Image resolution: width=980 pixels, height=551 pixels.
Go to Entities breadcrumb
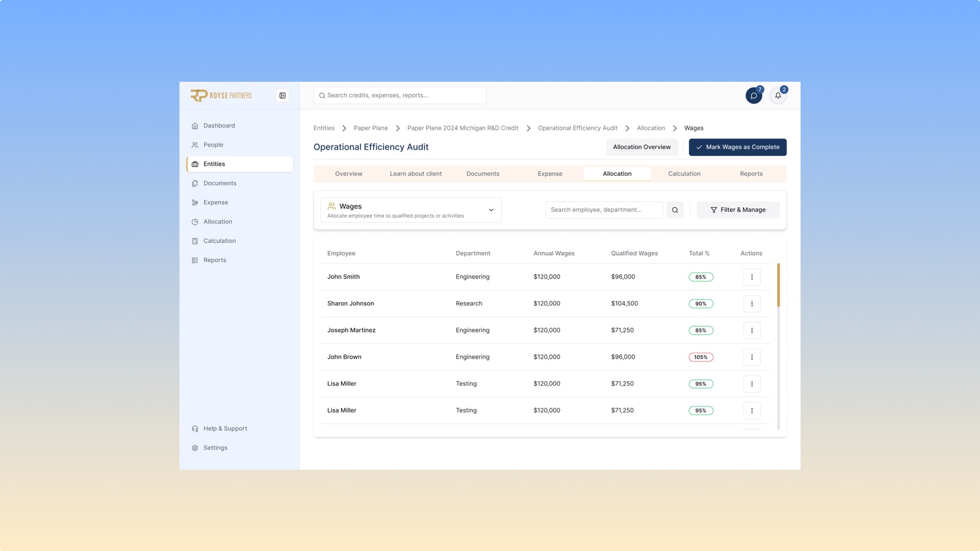[x=324, y=128]
